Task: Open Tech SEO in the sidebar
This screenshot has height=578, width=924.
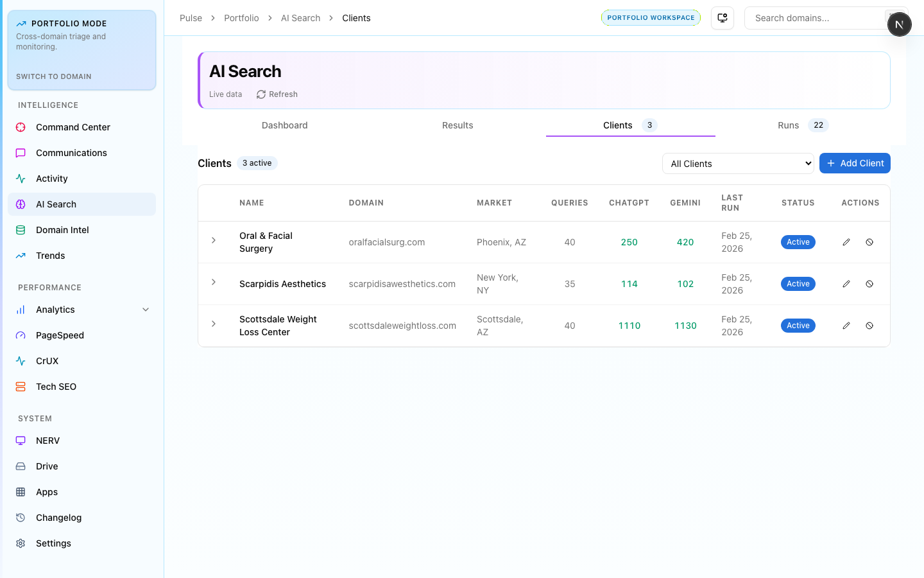Action: pyautogui.click(x=56, y=387)
